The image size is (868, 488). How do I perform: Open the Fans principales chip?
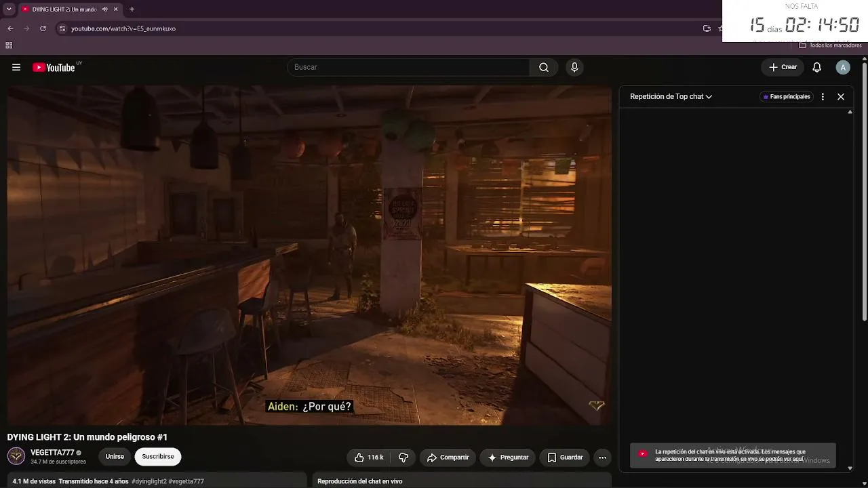click(787, 97)
